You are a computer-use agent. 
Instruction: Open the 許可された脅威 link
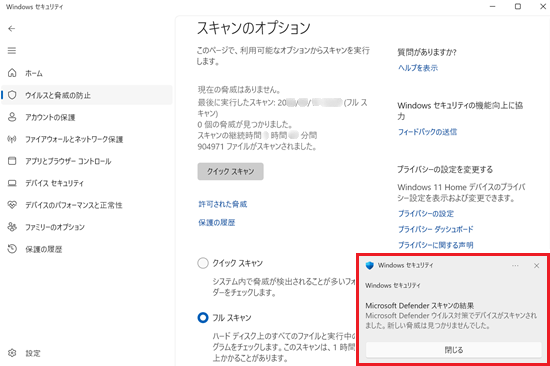(x=223, y=204)
